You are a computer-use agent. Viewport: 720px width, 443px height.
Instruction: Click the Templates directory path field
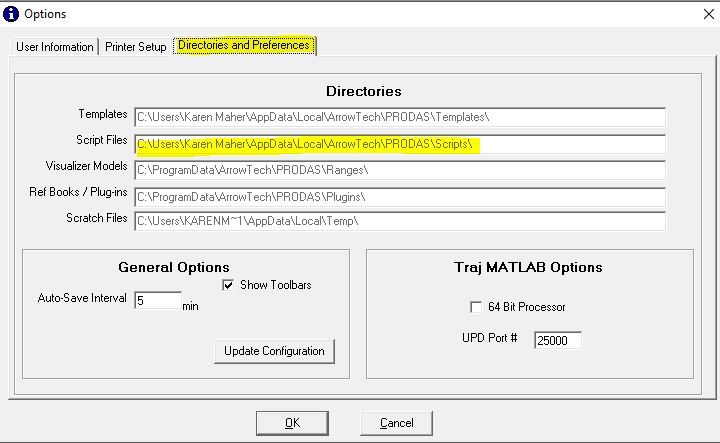400,117
